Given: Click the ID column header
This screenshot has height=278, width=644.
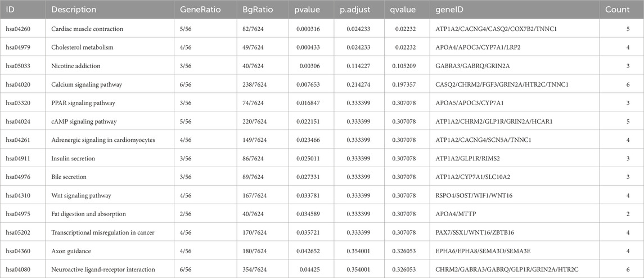Looking at the screenshot, I should (x=11, y=10).
